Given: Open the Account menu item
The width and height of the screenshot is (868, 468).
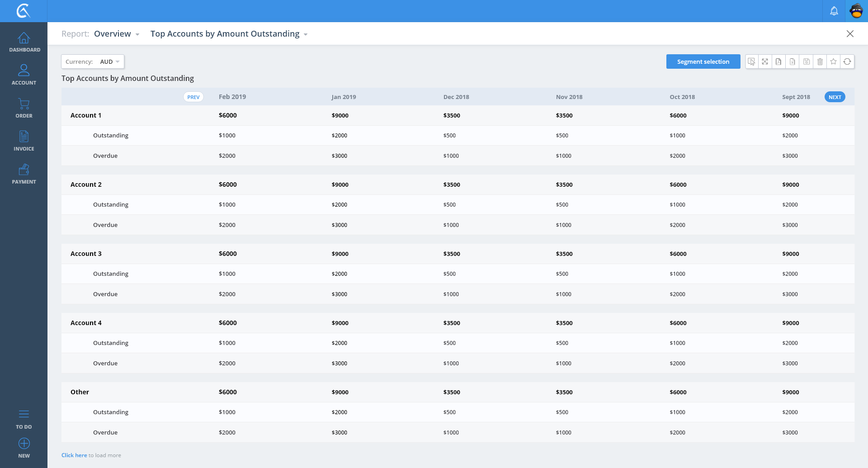Looking at the screenshot, I should click(24, 75).
